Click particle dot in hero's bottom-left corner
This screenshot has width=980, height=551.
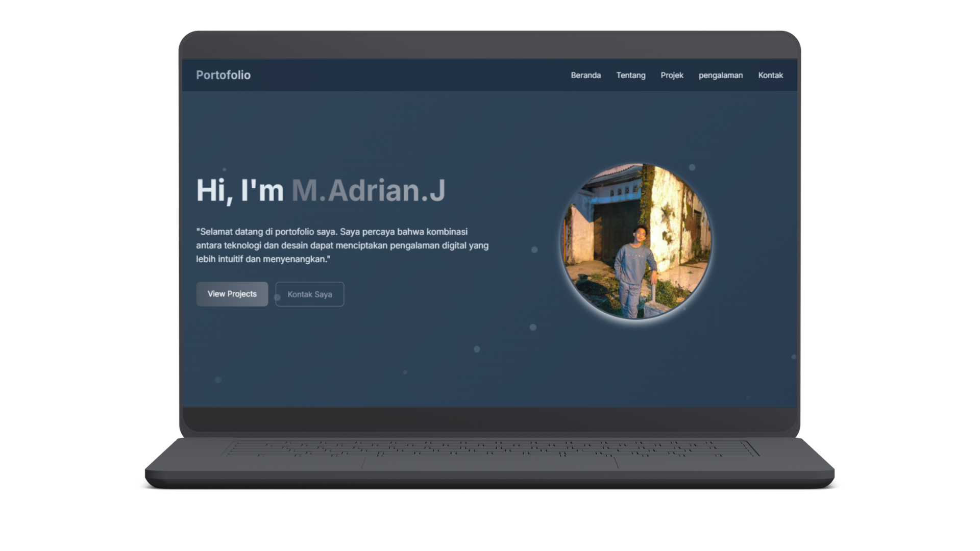pyautogui.click(x=218, y=380)
